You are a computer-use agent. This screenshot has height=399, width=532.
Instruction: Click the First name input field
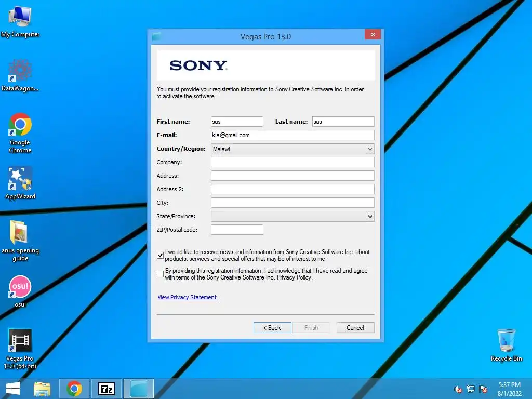tap(237, 122)
